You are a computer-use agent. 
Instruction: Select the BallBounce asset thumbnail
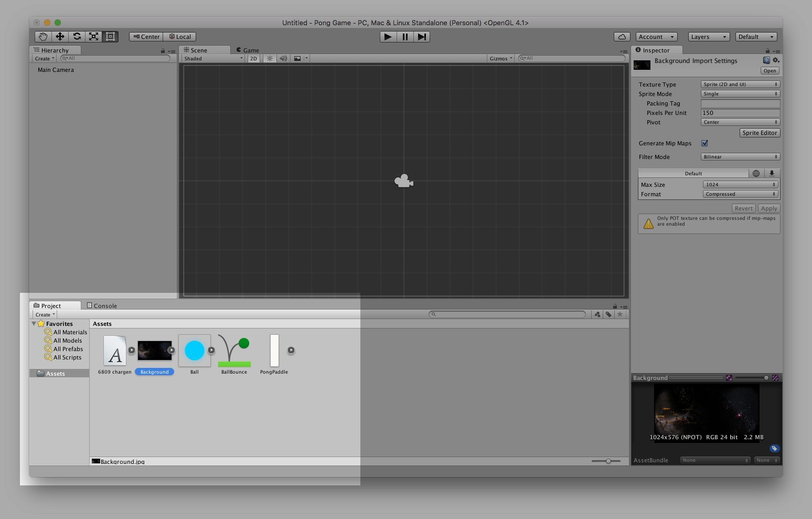click(x=234, y=351)
